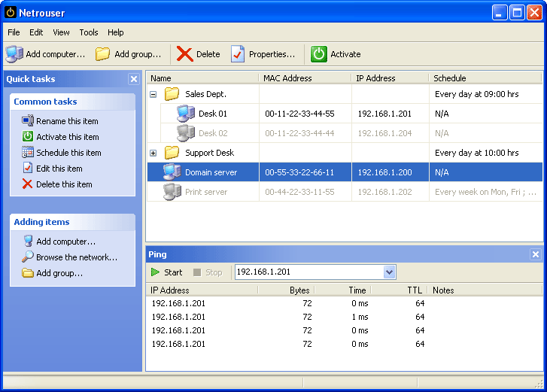The image size is (547, 392).
Task: Open the ping address dropdown arrow
Action: (x=389, y=272)
